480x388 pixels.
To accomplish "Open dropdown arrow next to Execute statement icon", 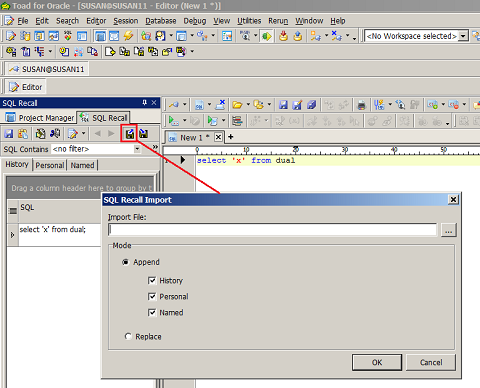I will [184, 120].
